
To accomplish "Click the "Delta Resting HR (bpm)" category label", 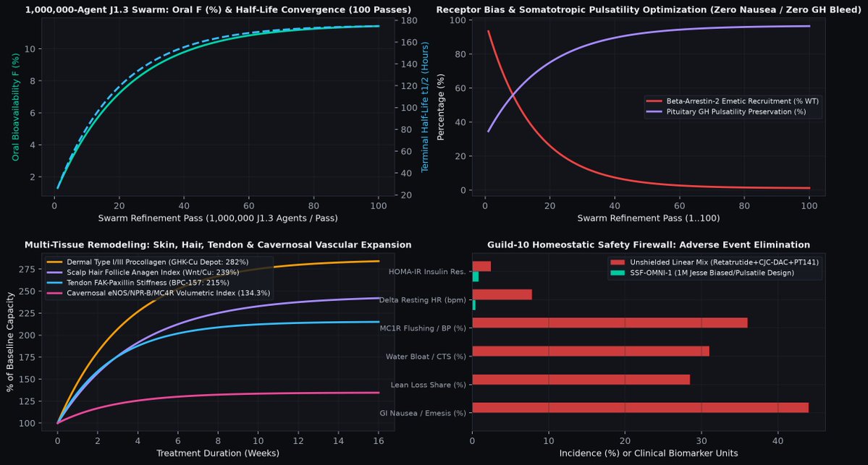I will click(x=422, y=300).
